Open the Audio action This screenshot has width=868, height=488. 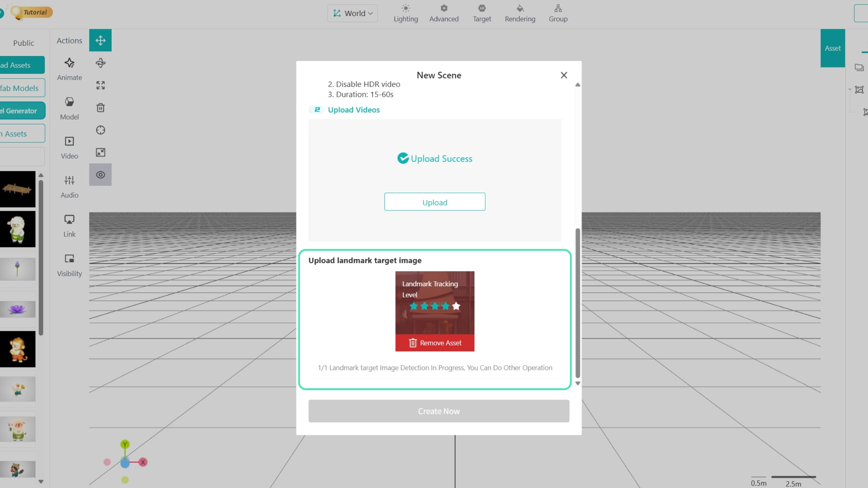(70, 187)
